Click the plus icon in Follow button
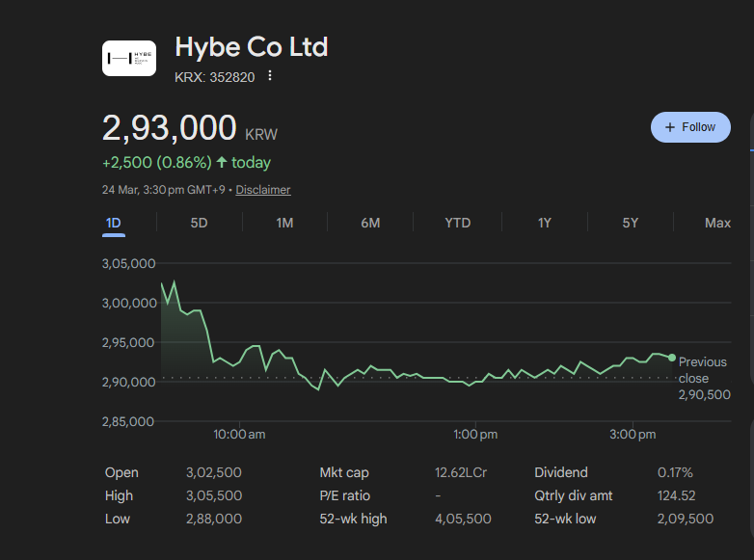The width and height of the screenshot is (754, 560). 670,127
